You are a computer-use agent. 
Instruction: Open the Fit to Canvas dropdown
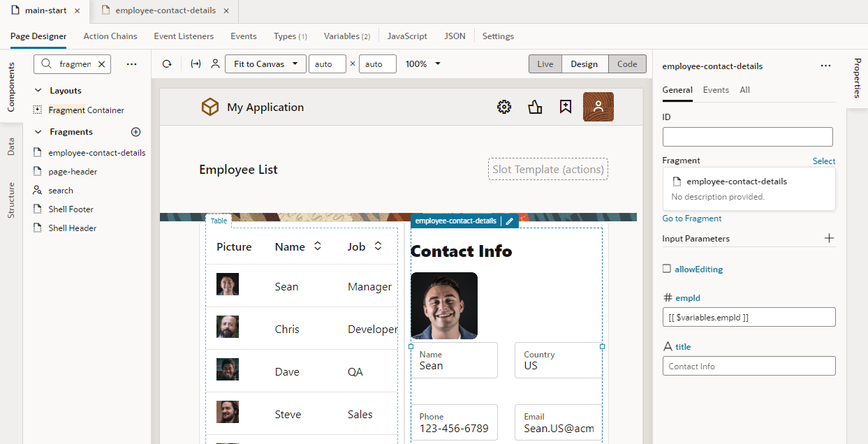(266, 64)
